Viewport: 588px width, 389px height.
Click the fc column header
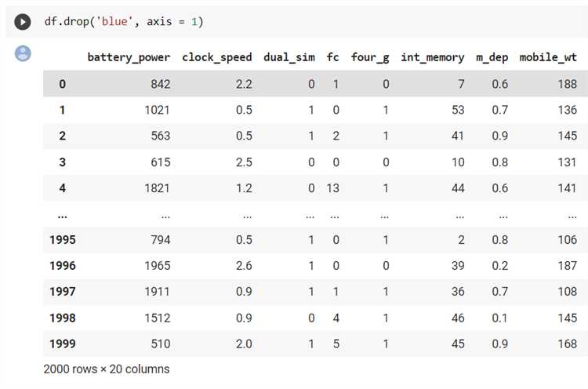click(x=332, y=57)
